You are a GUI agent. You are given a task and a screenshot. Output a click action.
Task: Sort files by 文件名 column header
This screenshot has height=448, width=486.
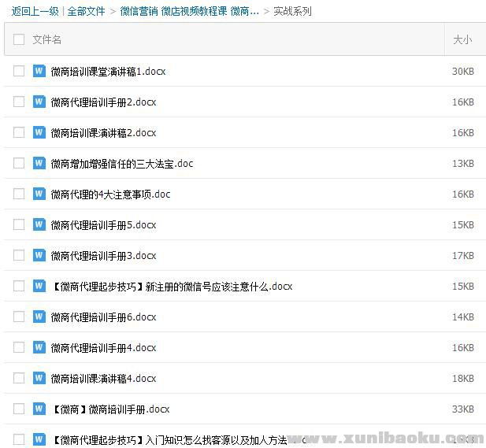pos(47,39)
